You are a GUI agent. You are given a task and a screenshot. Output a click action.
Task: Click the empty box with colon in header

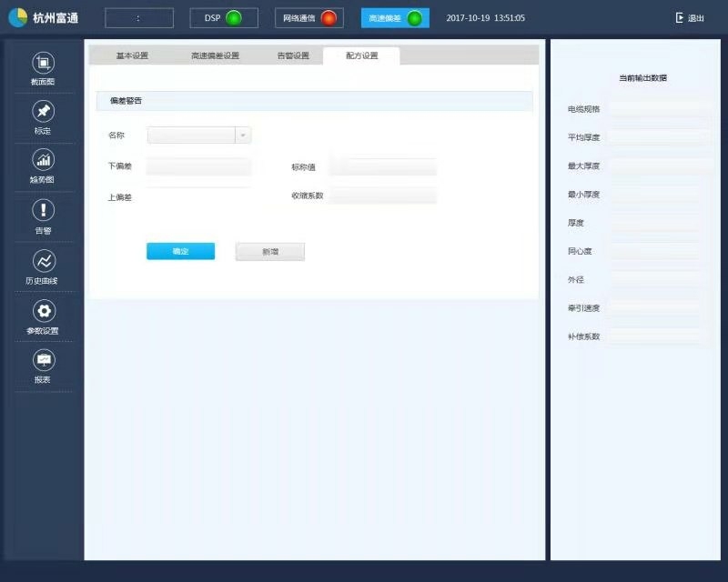pos(139,18)
